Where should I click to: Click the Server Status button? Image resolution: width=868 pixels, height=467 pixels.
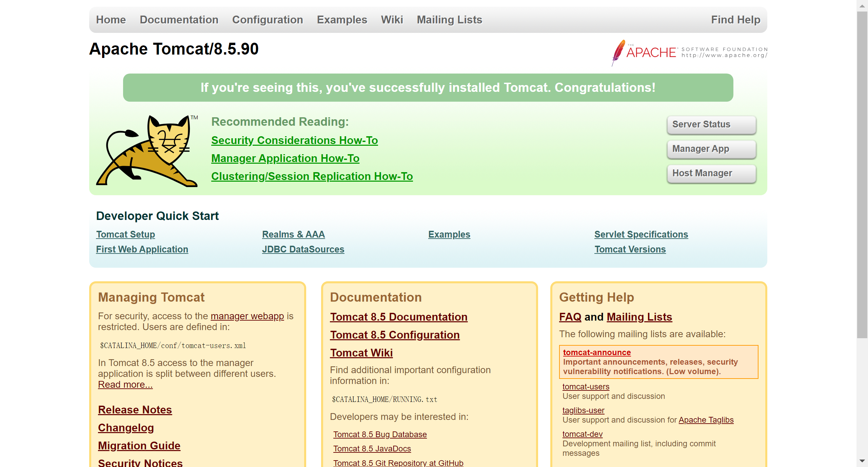(x=711, y=124)
